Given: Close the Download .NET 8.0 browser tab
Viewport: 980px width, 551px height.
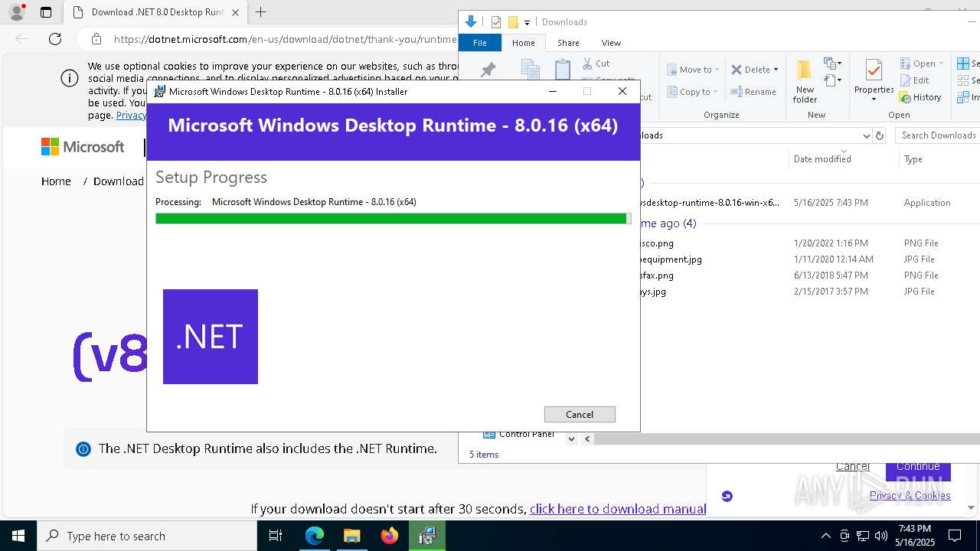Looking at the screenshot, I should tap(235, 12).
